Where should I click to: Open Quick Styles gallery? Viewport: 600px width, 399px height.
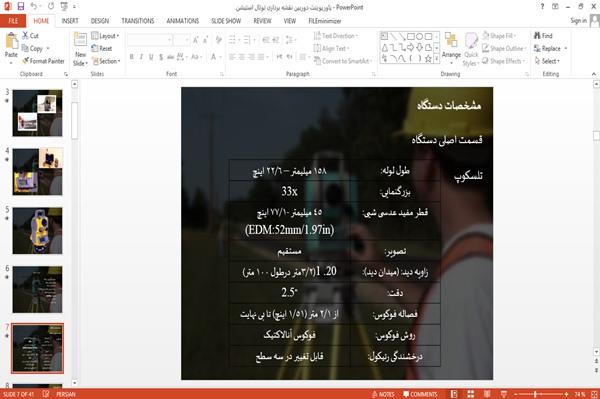coord(471,49)
